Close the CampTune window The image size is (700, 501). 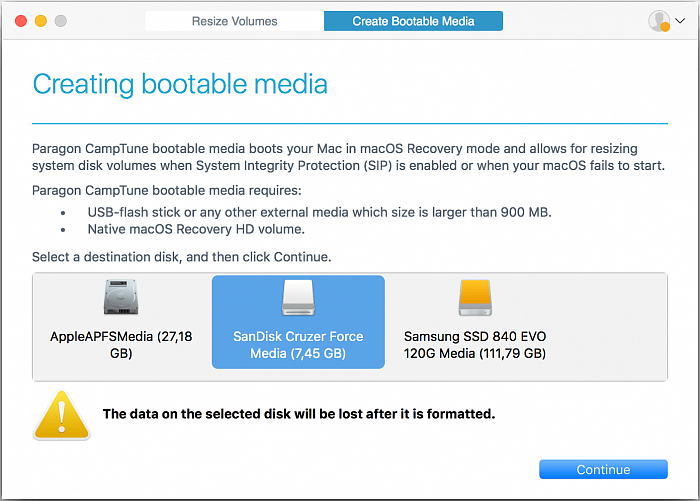point(21,21)
